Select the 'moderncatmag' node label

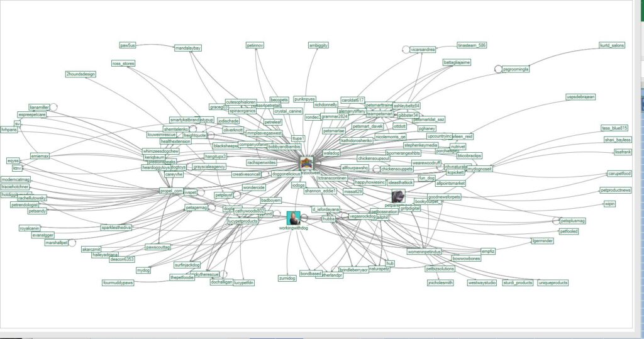coord(16,180)
